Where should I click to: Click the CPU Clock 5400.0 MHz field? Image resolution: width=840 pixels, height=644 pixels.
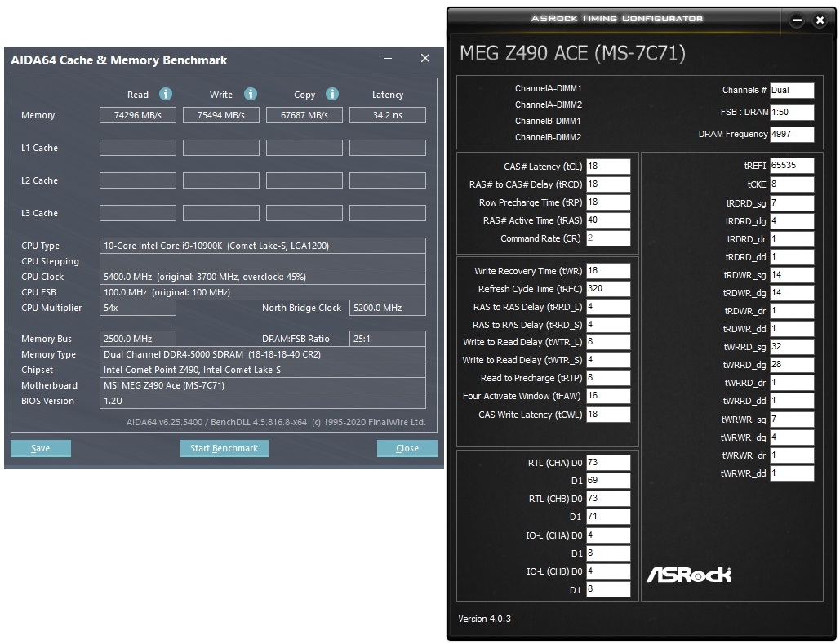pyautogui.click(x=263, y=277)
